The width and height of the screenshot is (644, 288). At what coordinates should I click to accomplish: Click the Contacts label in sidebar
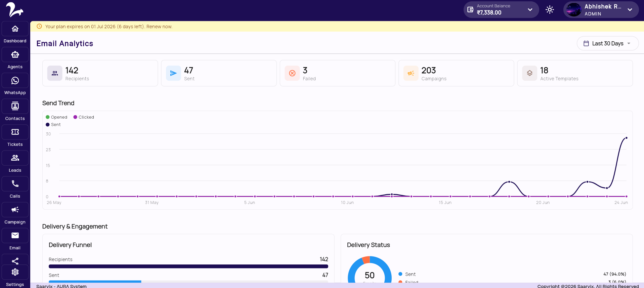(x=15, y=119)
